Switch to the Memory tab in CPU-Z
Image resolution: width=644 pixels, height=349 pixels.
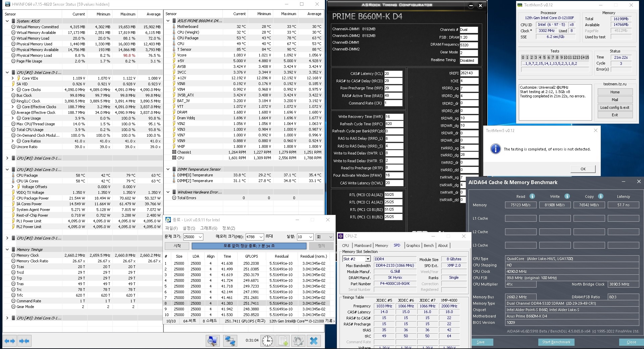pyautogui.click(x=382, y=246)
